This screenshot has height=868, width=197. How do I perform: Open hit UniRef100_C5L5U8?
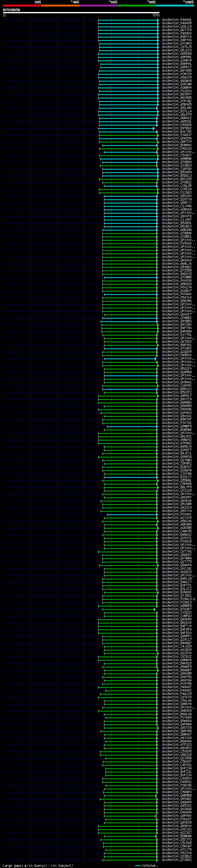pyautogui.click(x=177, y=843)
